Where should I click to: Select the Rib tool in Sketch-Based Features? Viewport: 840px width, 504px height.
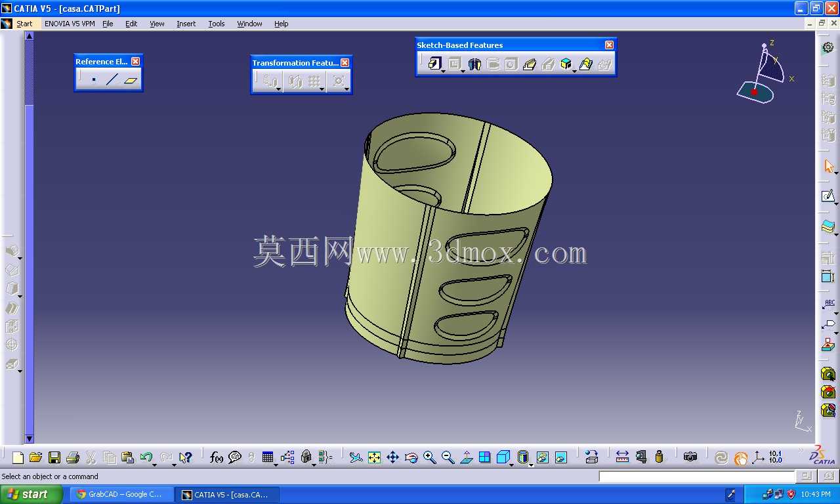pos(530,64)
